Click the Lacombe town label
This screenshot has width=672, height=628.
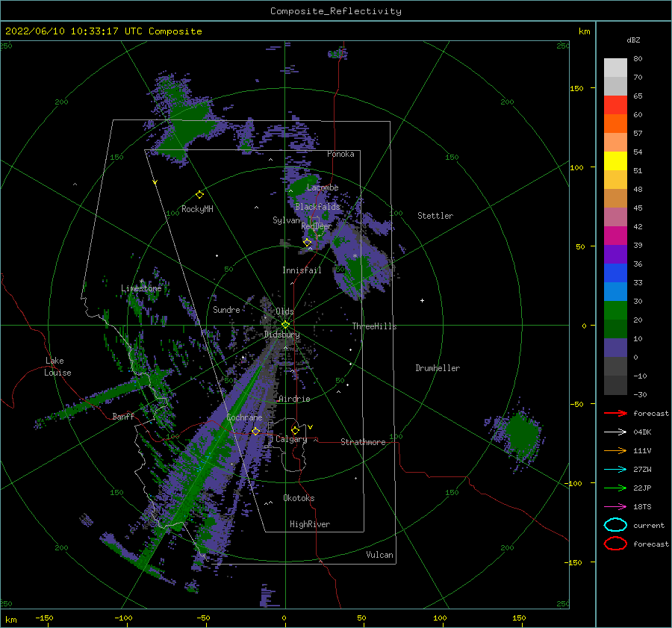tap(323, 187)
